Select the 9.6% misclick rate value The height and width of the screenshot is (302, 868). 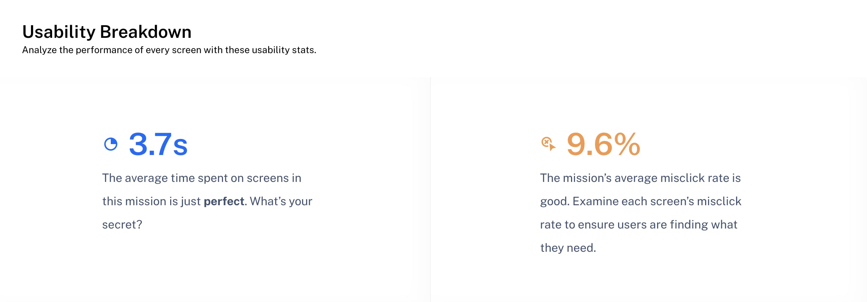coord(603,144)
